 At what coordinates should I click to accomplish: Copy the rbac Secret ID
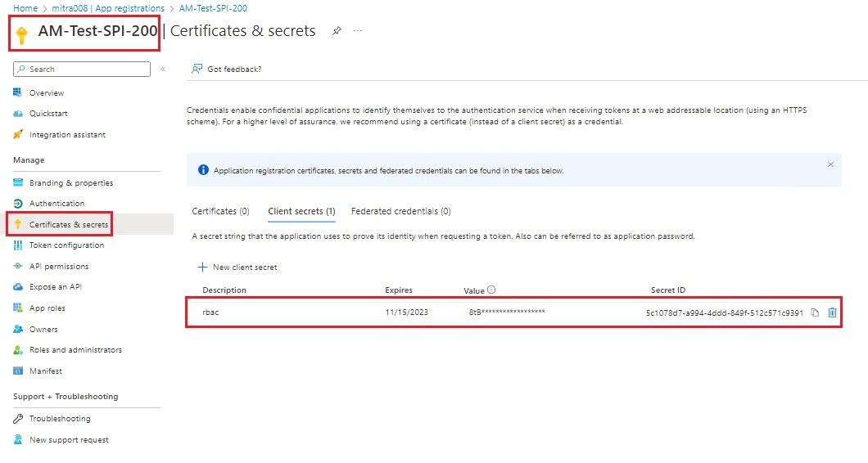(x=815, y=312)
